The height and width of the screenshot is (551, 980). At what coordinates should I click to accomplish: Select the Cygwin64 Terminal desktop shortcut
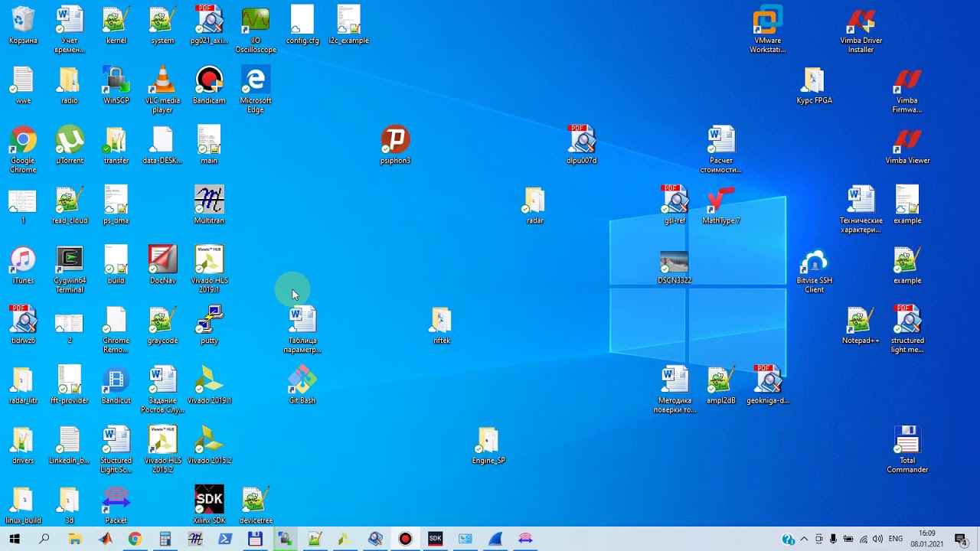tap(70, 269)
